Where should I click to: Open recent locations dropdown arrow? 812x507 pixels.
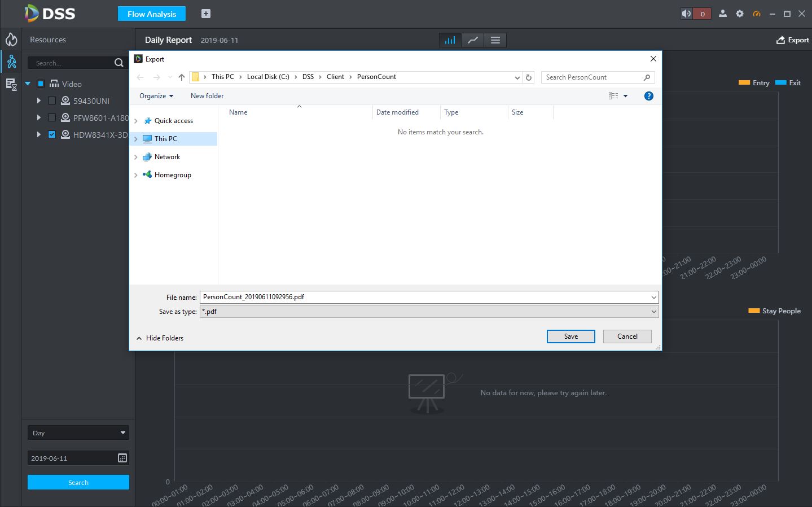point(170,77)
